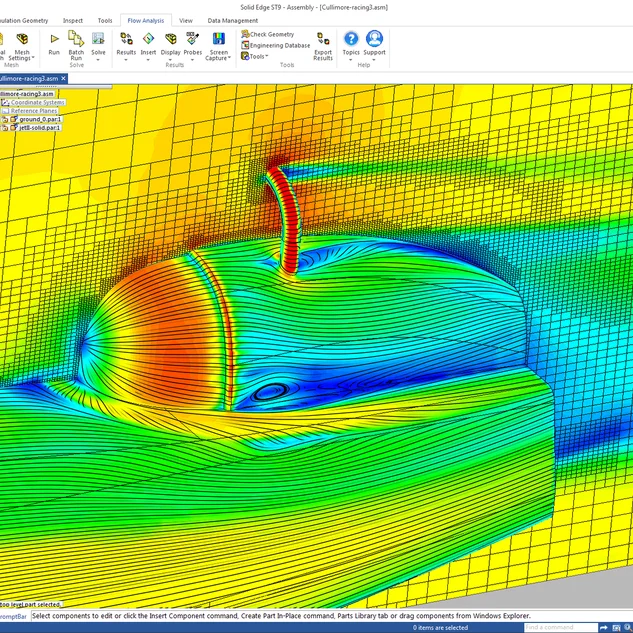The height and width of the screenshot is (633, 633).
Task: Expand the Topics dropdown arrow
Action: point(351,60)
